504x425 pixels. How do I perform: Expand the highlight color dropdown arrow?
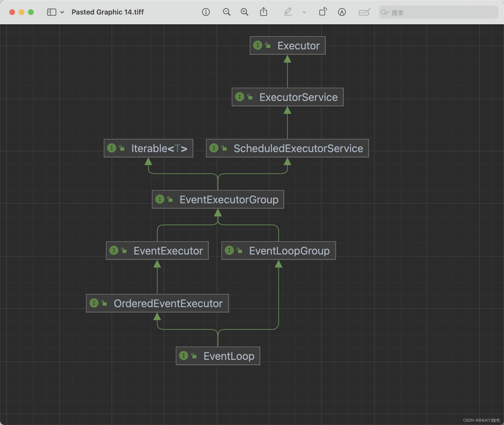coord(304,12)
